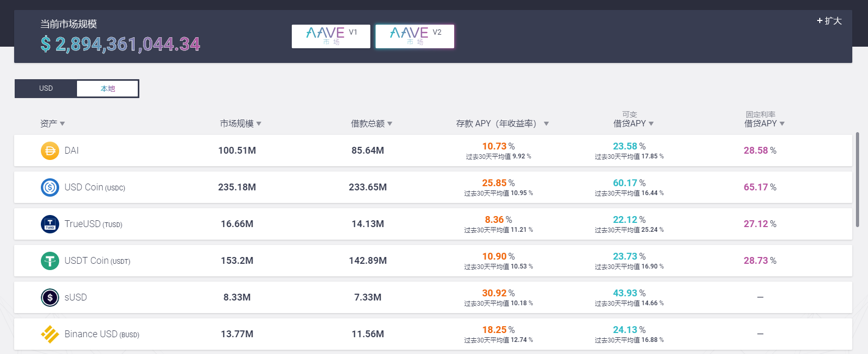The width and height of the screenshot is (868, 354).
Task: Click sUSD market size 8.33M
Action: pyautogui.click(x=237, y=297)
